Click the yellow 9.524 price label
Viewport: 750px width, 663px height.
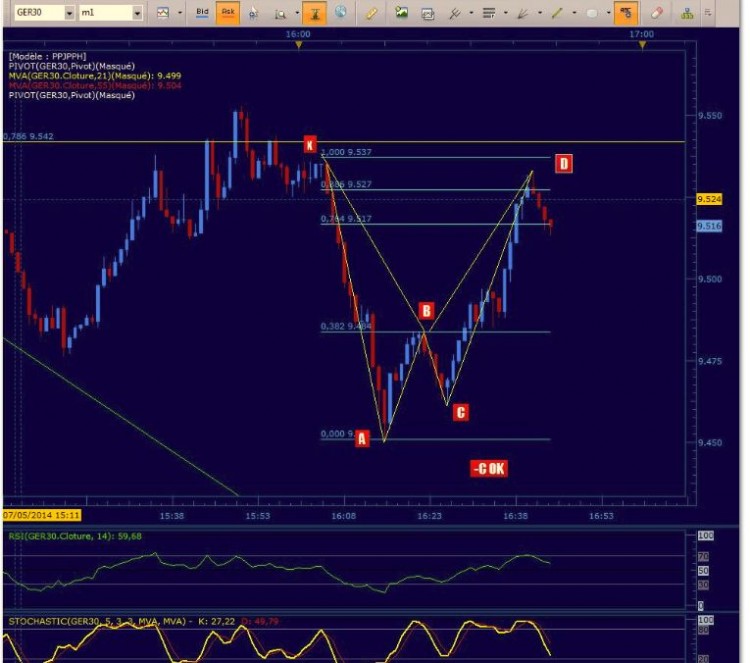(709, 199)
